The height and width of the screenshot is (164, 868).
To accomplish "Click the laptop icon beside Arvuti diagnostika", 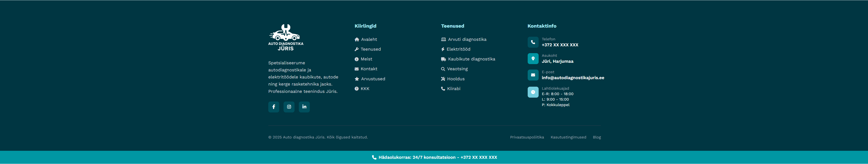I will point(443,39).
